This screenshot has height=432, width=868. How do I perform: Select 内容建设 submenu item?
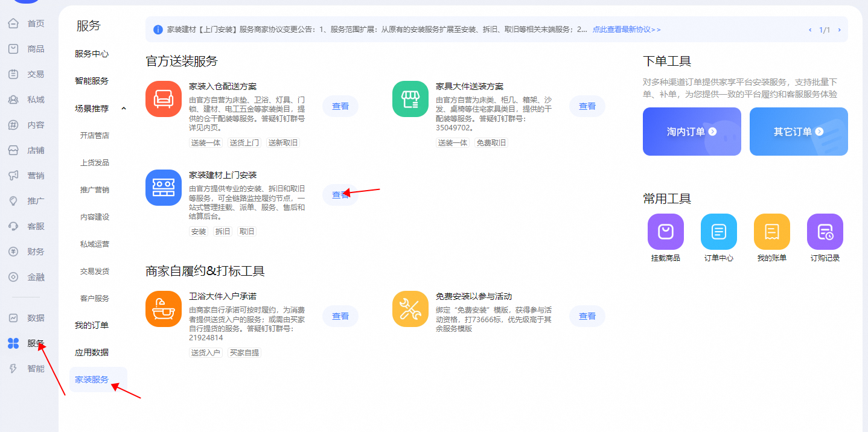(95, 217)
